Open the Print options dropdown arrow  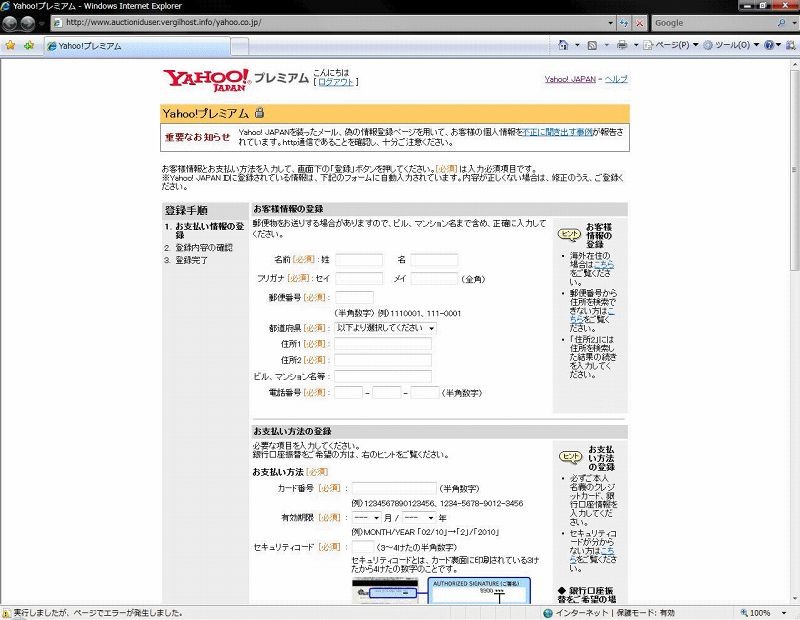tap(636, 45)
